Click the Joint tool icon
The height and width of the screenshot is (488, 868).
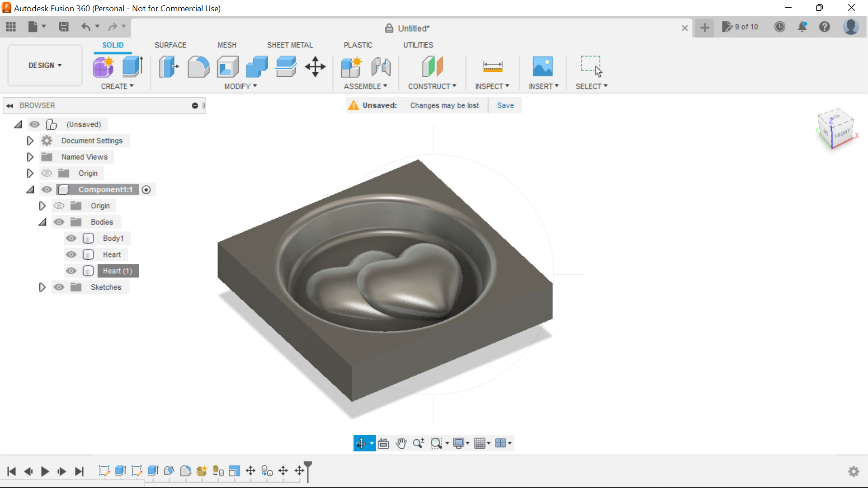(x=381, y=67)
